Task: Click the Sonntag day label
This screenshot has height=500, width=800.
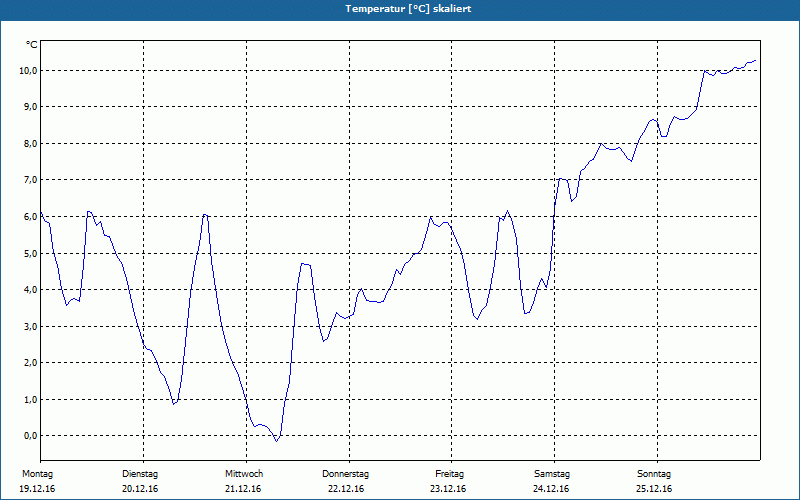Action: 654,474
